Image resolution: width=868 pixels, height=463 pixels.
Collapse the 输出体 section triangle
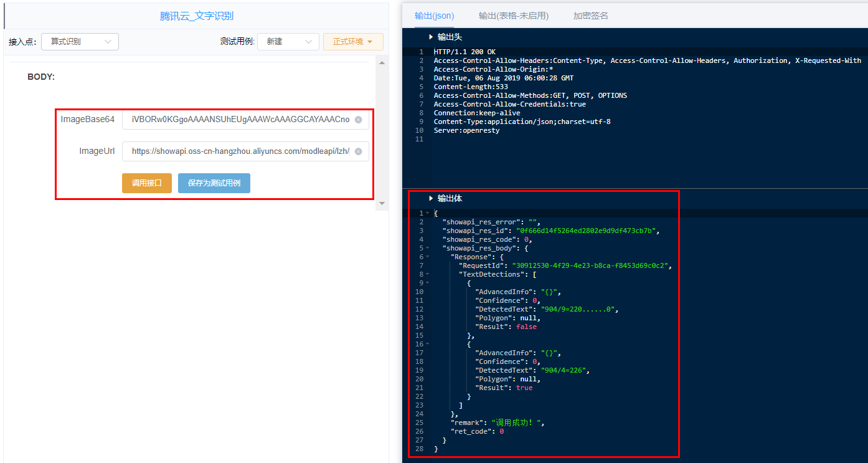point(431,199)
